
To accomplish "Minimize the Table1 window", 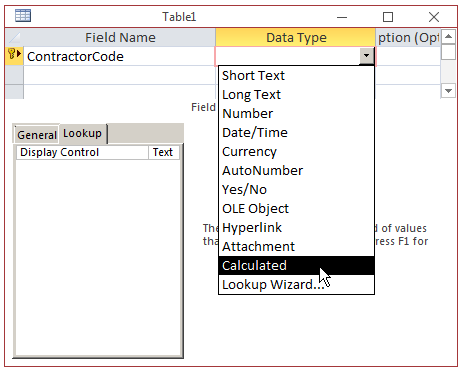I will click(x=342, y=17).
